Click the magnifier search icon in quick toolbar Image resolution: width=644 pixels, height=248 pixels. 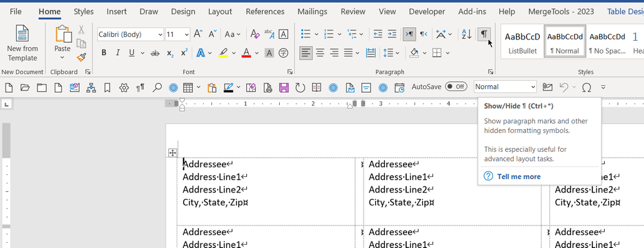(x=157, y=87)
